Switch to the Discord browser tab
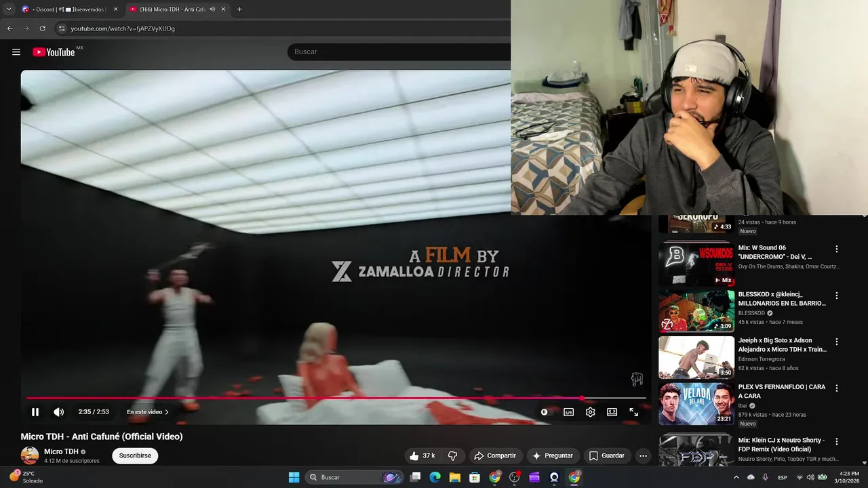This screenshot has height=488, width=868. [x=69, y=9]
